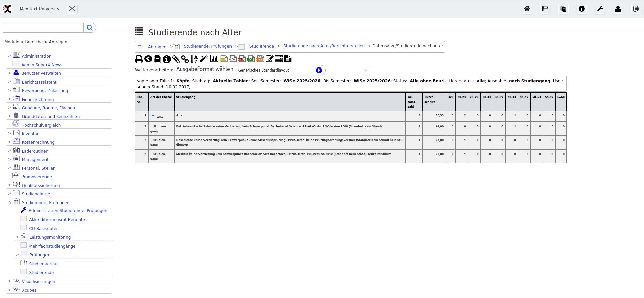Open the Studienverlauf menu entry

(44, 264)
